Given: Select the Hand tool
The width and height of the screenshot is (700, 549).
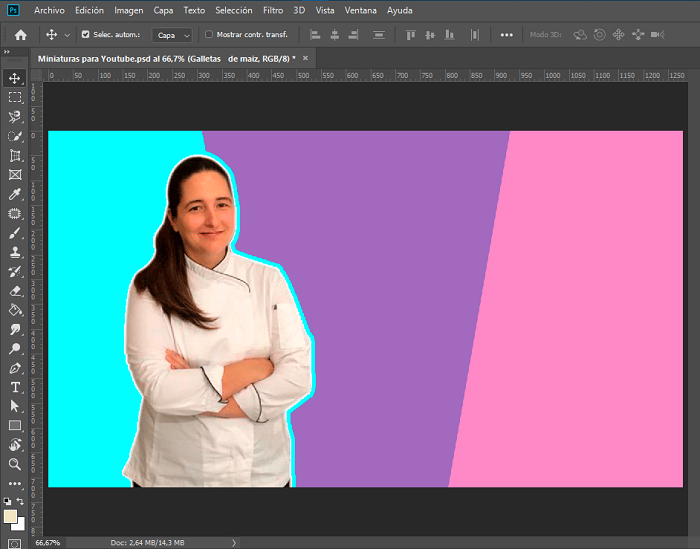Looking at the screenshot, I should tap(14, 445).
